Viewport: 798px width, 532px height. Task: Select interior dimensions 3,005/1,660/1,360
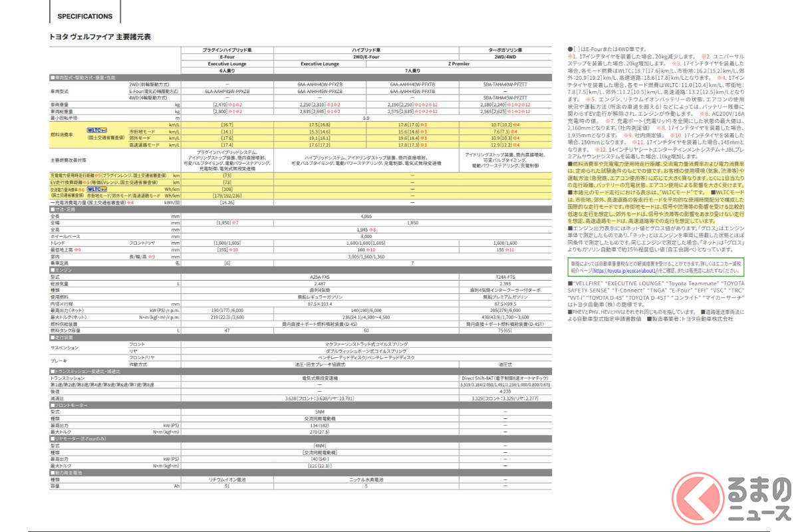[366, 255]
